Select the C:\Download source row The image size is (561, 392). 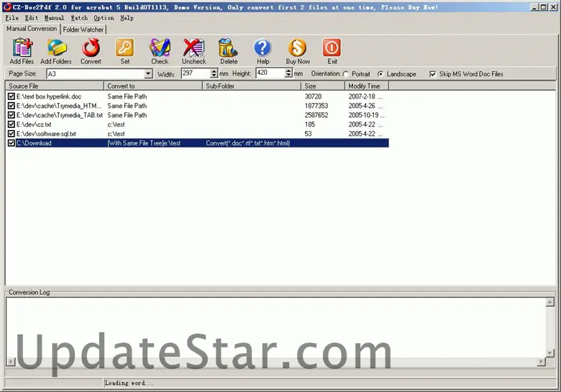click(x=197, y=143)
